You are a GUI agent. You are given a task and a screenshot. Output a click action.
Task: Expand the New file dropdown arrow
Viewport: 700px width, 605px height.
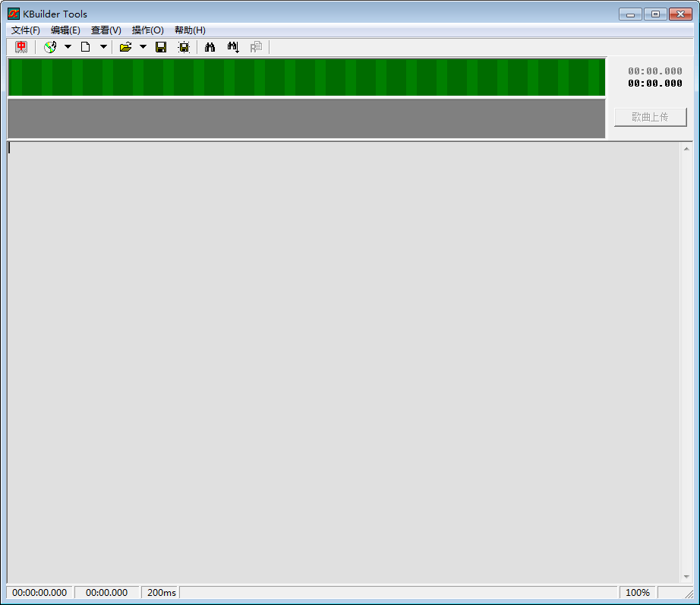coord(102,46)
